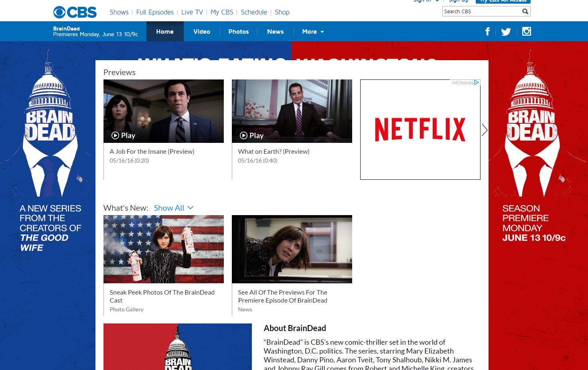Open Shows in the top menu
The image size is (588, 370).
pos(119,12)
